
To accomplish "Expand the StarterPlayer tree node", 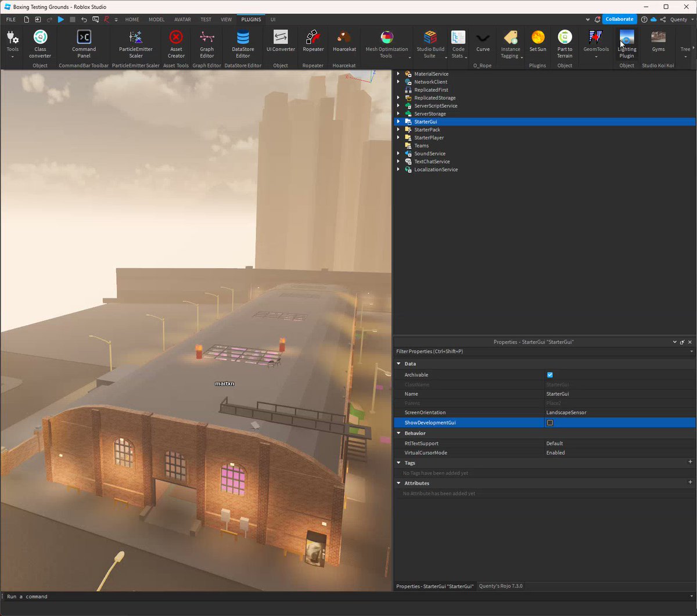I will [398, 138].
